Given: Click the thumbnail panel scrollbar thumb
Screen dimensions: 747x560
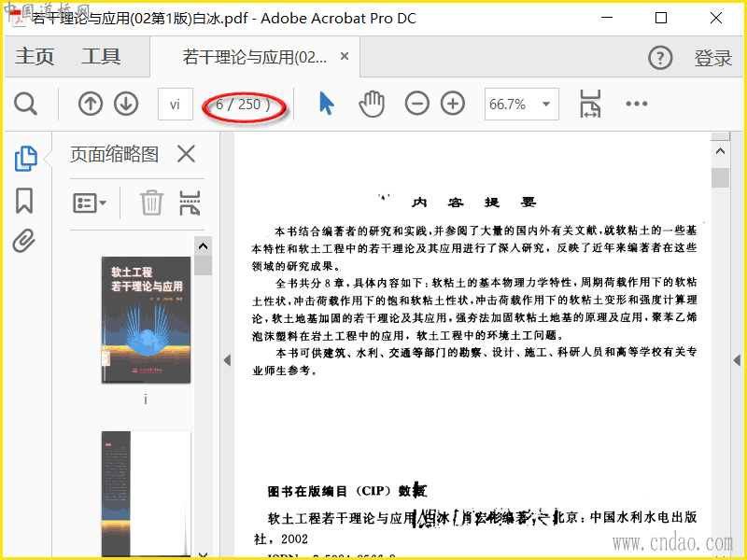Looking at the screenshot, I should tap(203, 265).
